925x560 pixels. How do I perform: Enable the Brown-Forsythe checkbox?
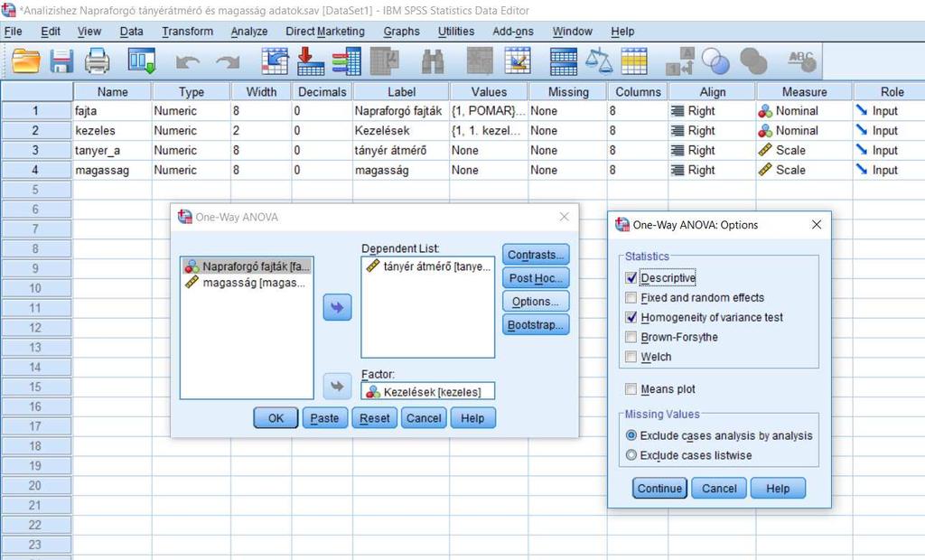pos(631,337)
